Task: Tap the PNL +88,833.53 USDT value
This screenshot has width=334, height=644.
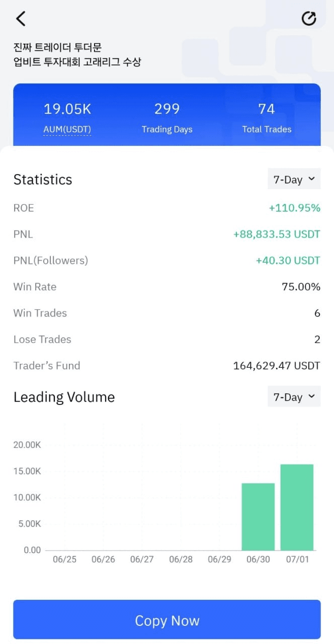Action: click(x=277, y=234)
